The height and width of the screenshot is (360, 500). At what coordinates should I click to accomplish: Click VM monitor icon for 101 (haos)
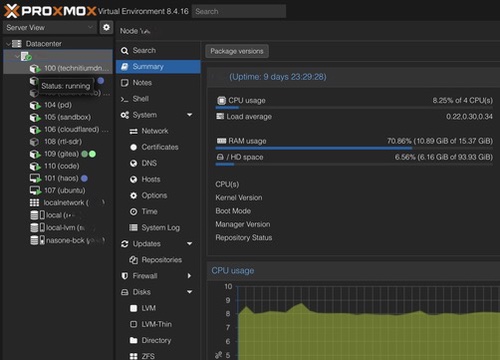[35, 178]
